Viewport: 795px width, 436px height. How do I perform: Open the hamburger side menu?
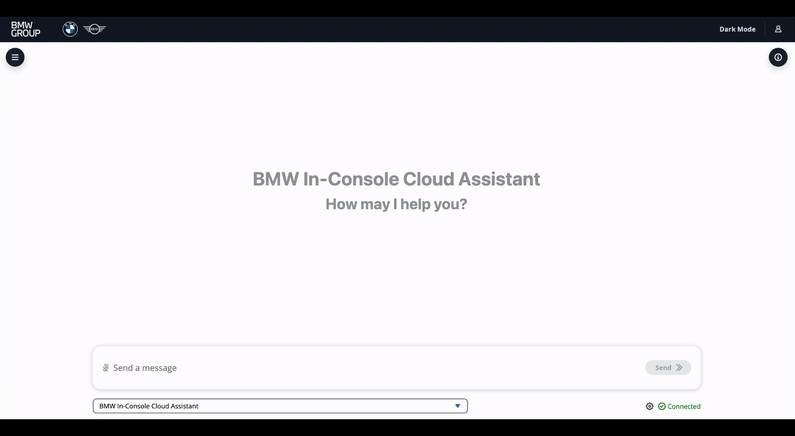point(15,57)
